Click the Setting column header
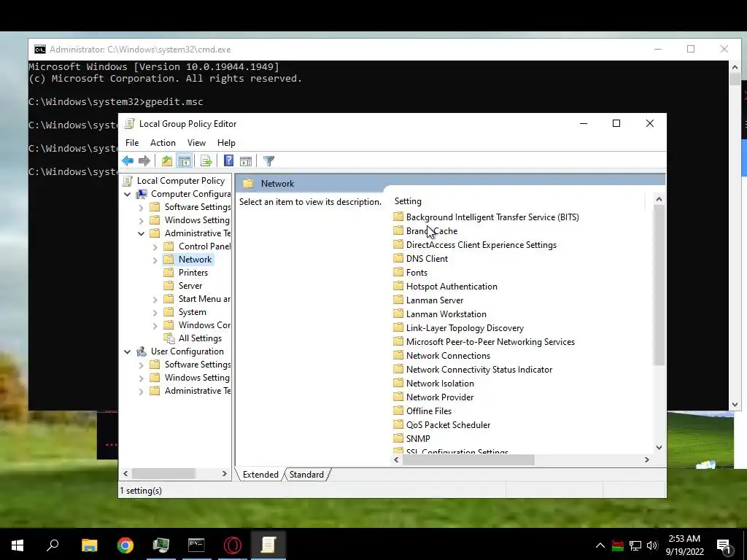The width and height of the screenshot is (747, 560). (408, 201)
